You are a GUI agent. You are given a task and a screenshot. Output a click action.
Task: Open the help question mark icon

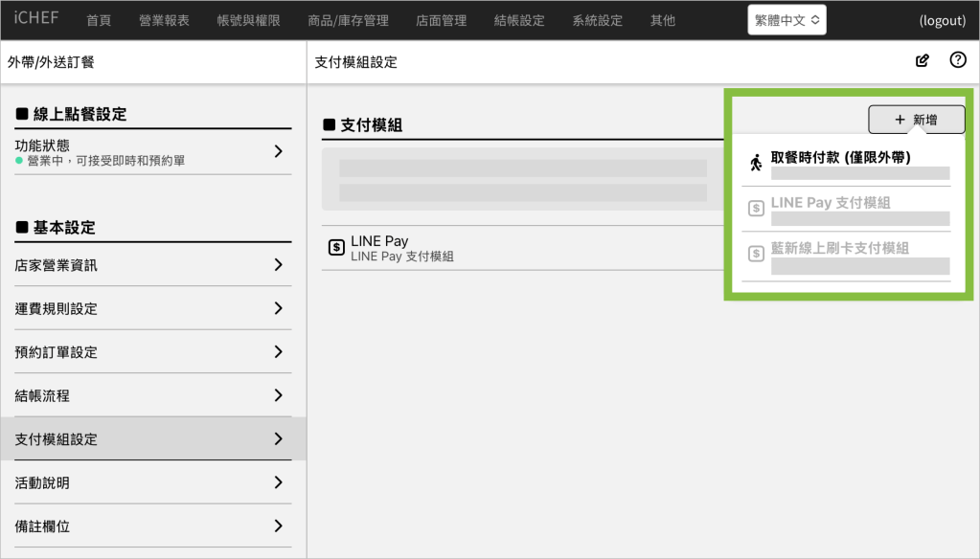(x=957, y=60)
